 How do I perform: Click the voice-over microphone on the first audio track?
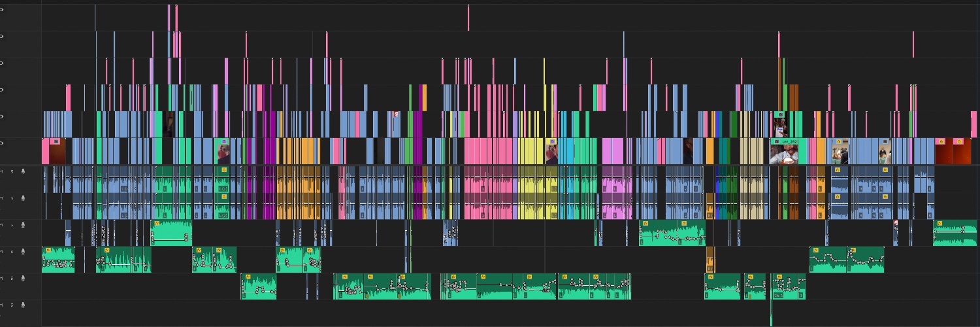[x=23, y=171]
